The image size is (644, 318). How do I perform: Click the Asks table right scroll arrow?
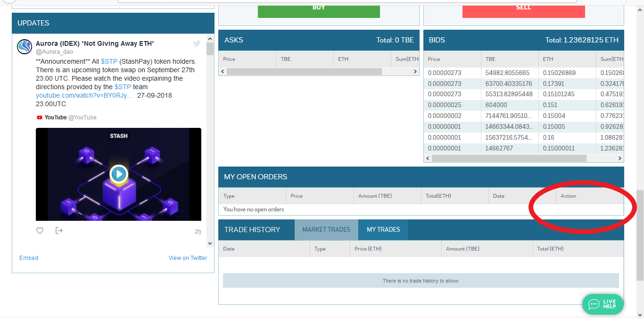(x=415, y=72)
